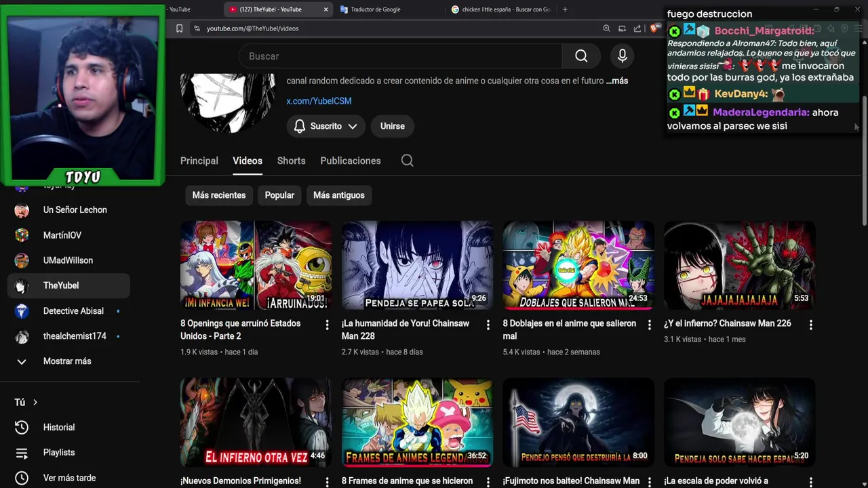Click Detective Abisal channel avatar

tap(22, 311)
